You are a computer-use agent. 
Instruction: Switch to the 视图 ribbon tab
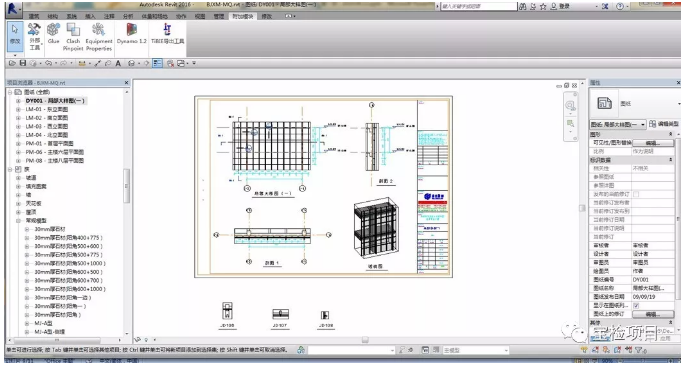(x=200, y=16)
